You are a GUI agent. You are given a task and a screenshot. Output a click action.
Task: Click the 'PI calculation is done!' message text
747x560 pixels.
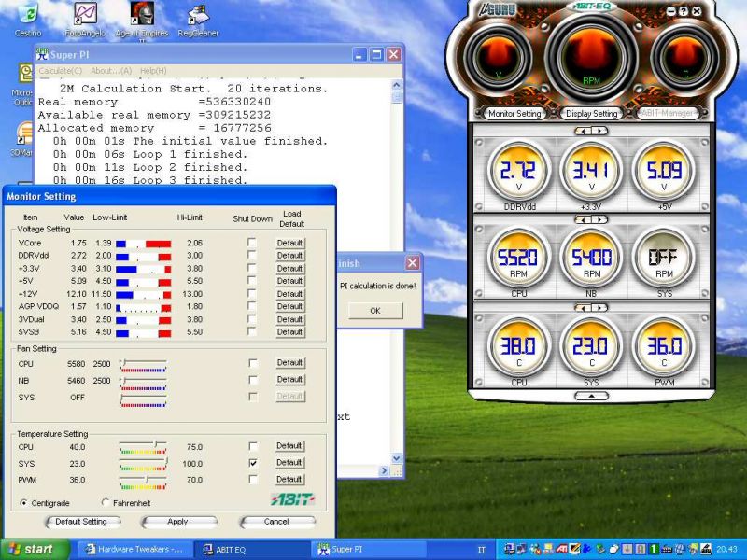point(377,286)
